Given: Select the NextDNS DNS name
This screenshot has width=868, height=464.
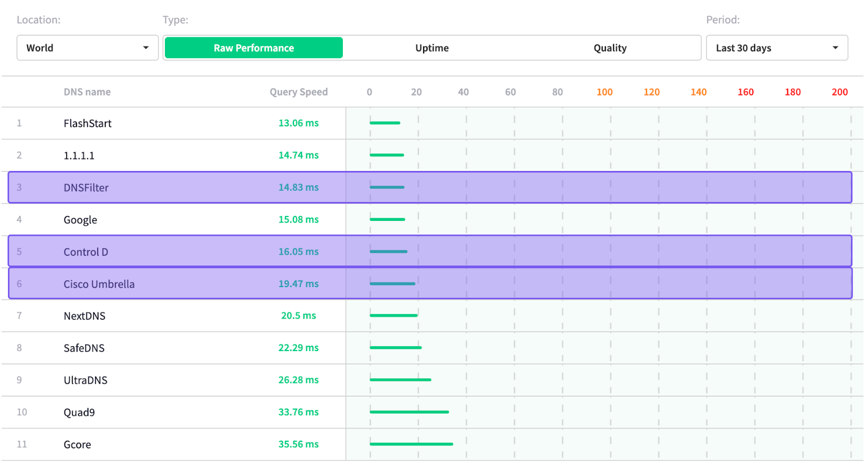Looking at the screenshot, I should [85, 316].
